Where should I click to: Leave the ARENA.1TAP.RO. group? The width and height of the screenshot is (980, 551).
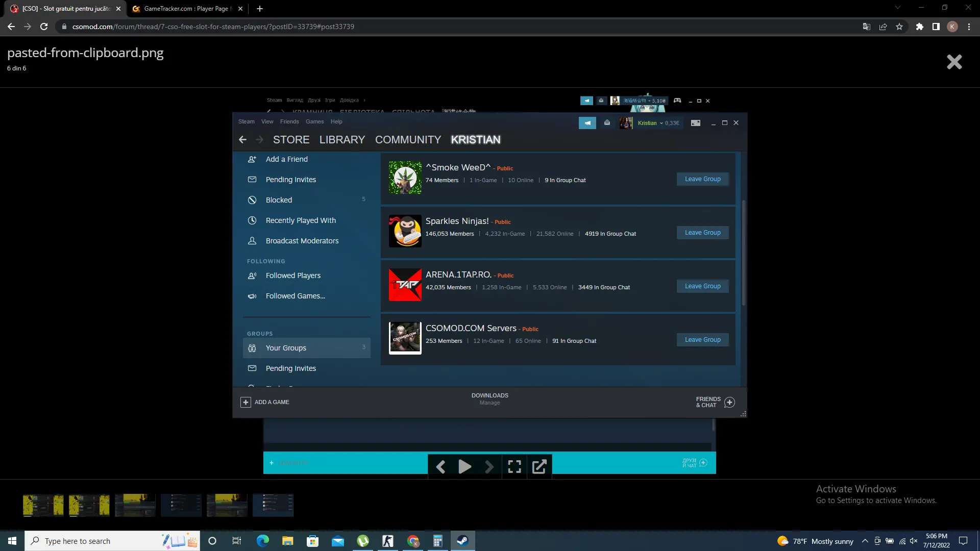[702, 286]
